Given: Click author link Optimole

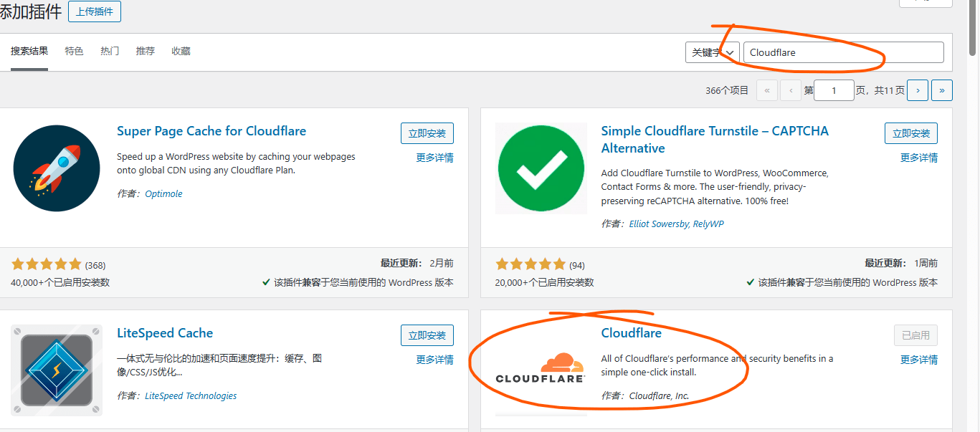Looking at the screenshot, I should 163,193.
